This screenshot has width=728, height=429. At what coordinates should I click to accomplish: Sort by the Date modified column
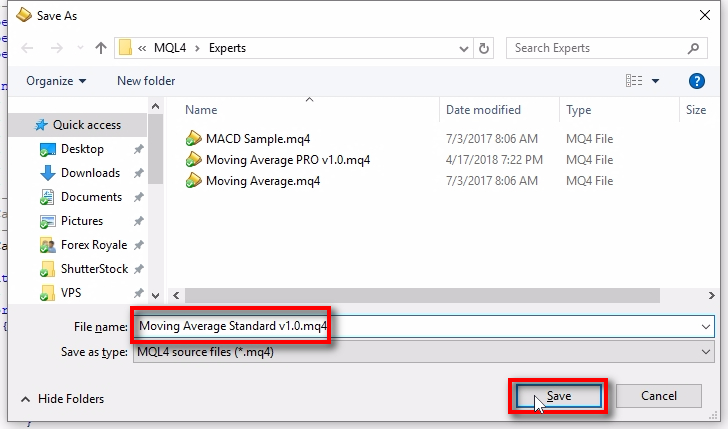coord(483,110)
